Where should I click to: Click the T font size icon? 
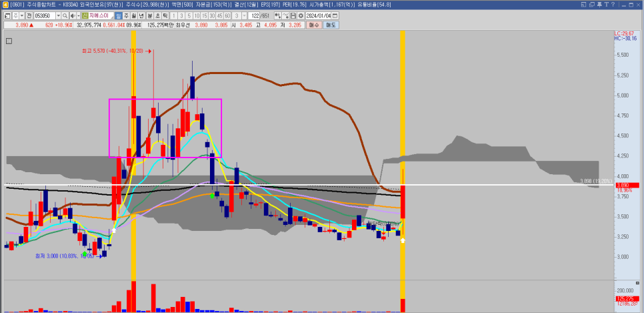pos(607,5)
